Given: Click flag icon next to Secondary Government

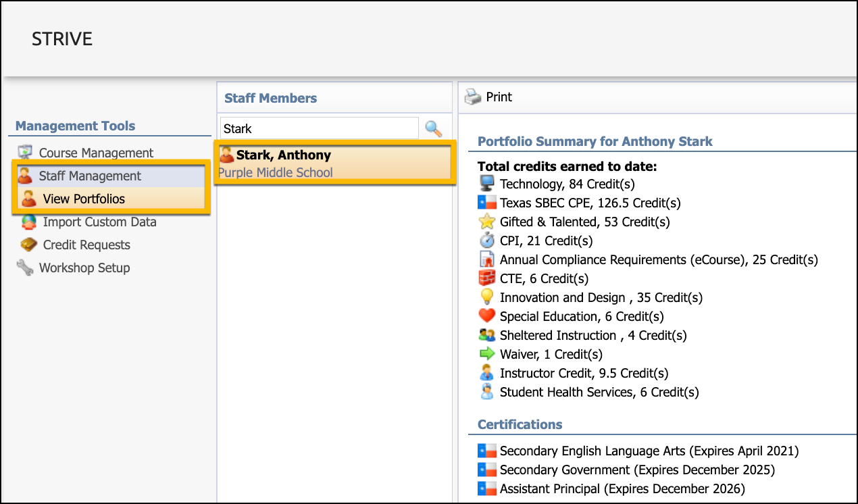Looking at the screenshot, I should tap(486, 470).
